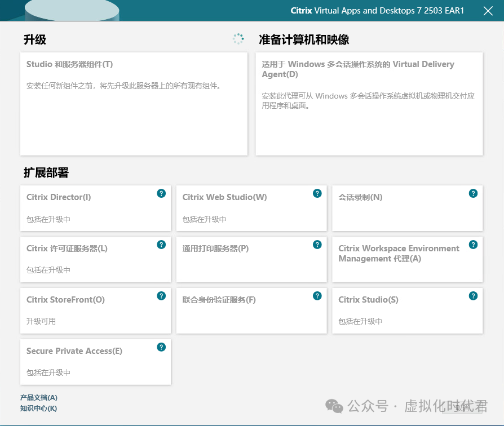Screen dimensions: 504x426
Task: Choose the 会话录制 card
Action: coord(407,208)
